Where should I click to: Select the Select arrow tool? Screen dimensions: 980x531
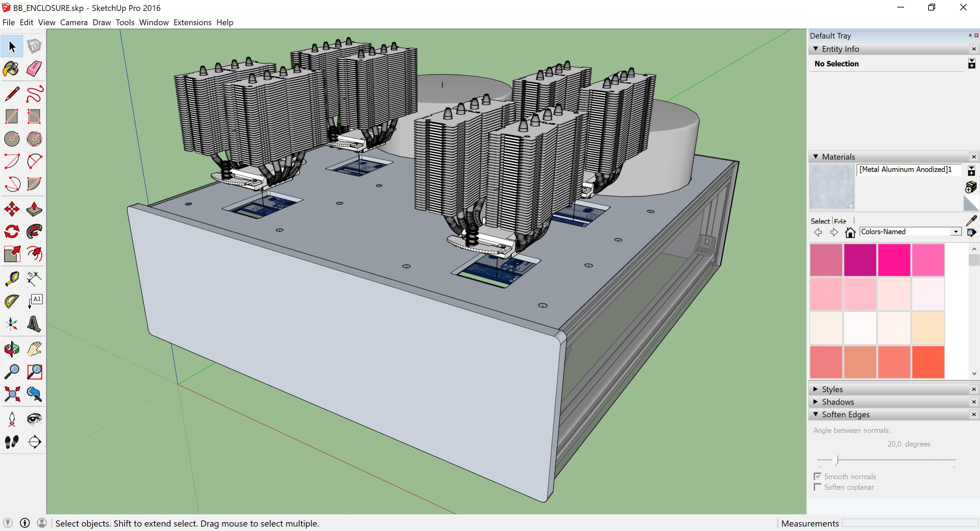coord(12,46)
